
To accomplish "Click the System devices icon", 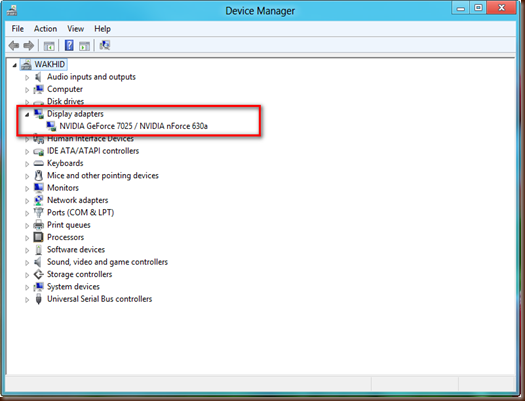I will pos(39,287).
